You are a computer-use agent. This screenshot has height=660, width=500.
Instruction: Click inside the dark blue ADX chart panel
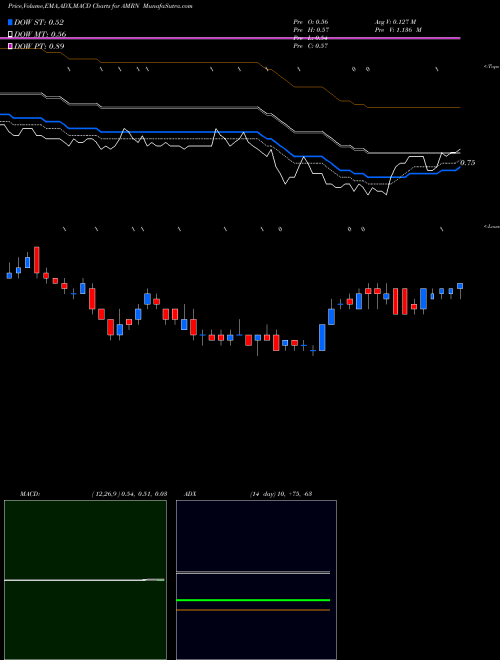coord(256,580)
